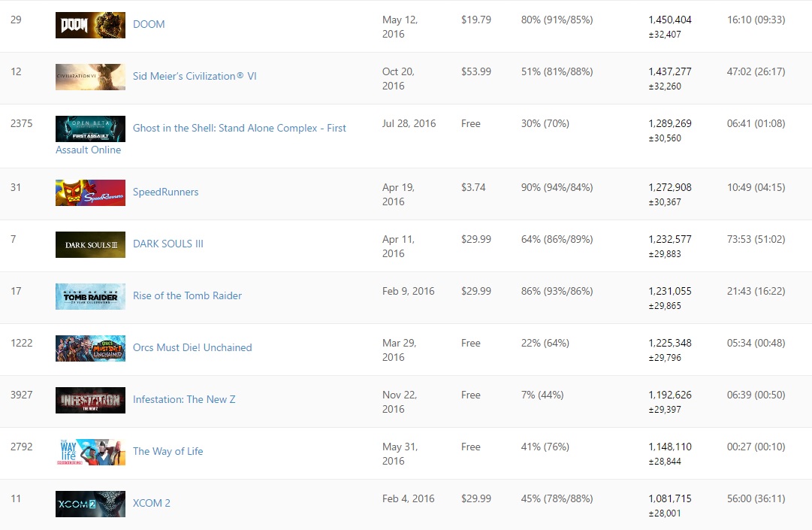This screenshot has height=530, width=812.
Task: Open the Civilization VI banner thumbnail
Action: (x=90, y=77)
